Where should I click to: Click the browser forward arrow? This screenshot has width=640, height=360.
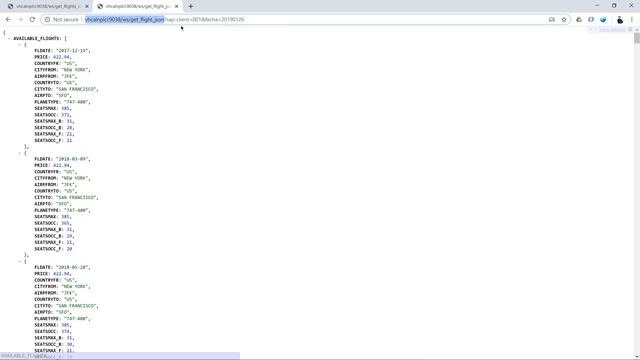click(20, 19)
